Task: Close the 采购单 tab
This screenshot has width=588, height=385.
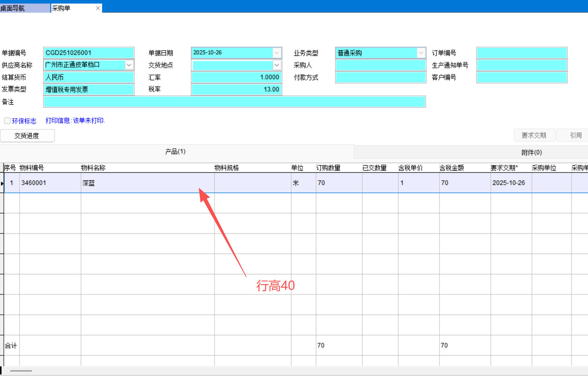Action: click(x=98, y=8)
